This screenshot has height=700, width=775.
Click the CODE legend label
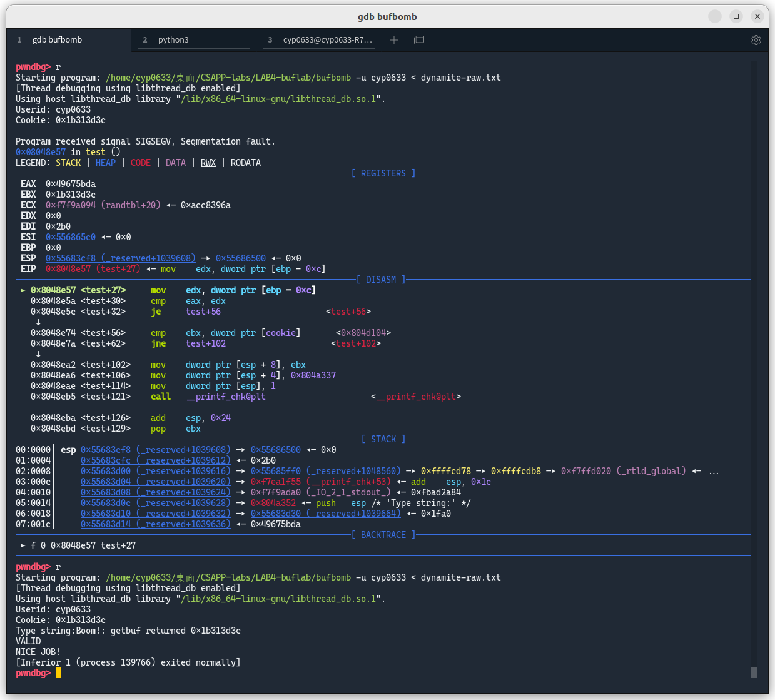[141, 163]
